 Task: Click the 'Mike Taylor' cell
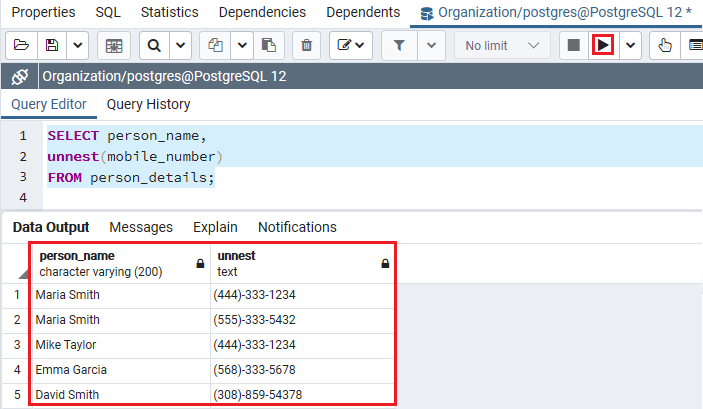(121, 345)
